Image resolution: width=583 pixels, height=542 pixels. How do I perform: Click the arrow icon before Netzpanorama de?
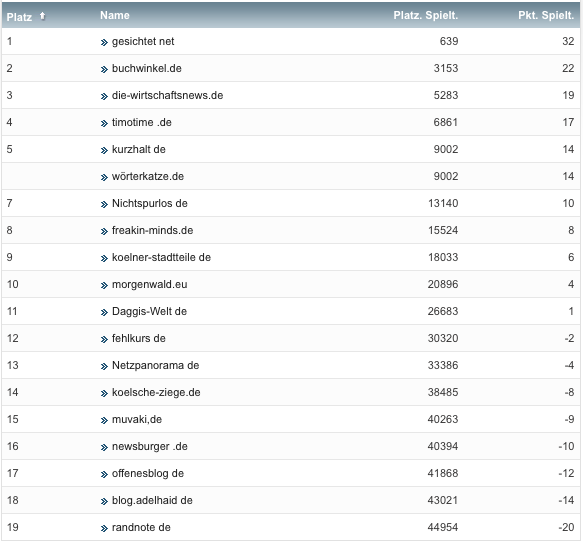[104, 367]
